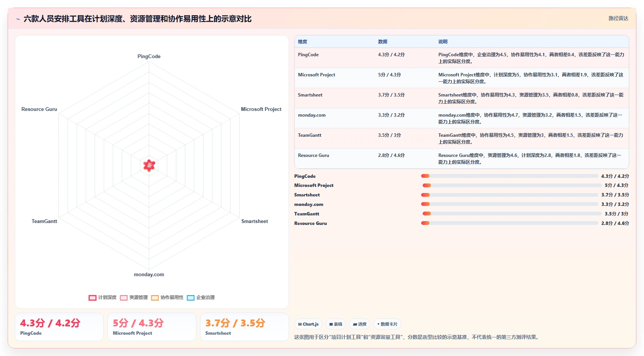Click the Microsoft Project label in progress list
The image size is (644, 356).
click(x=314, y=185)
